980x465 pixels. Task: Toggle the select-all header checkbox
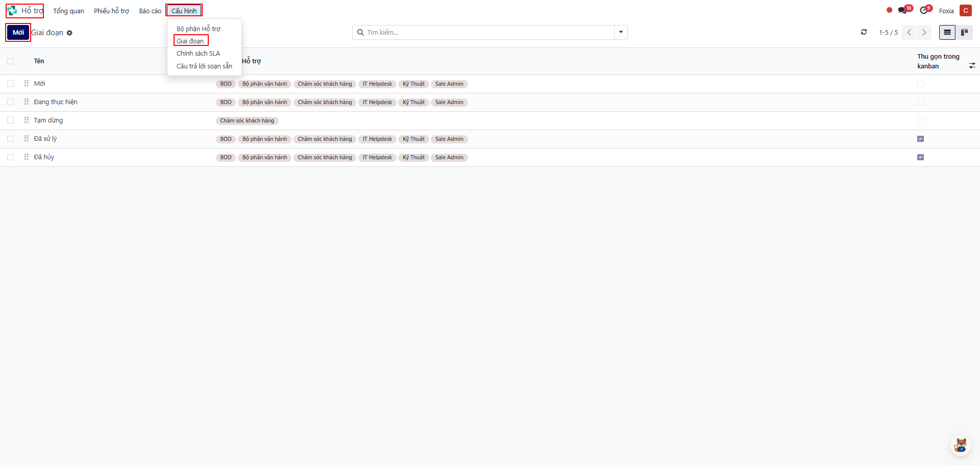click(11, 61)
